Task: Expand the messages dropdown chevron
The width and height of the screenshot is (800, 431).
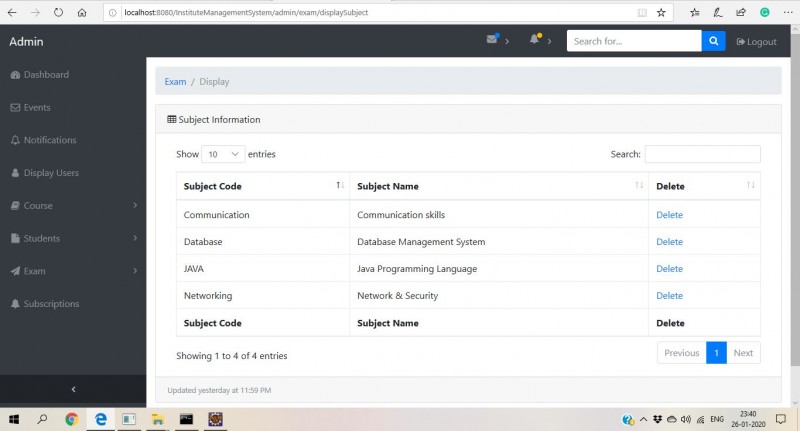Action: point(507,41)
